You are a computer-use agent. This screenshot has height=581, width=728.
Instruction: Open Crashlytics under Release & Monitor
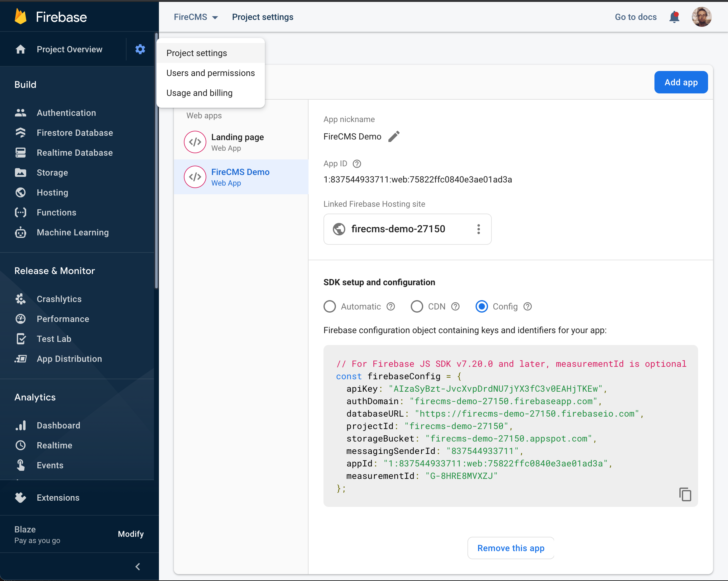coord(59,299)
